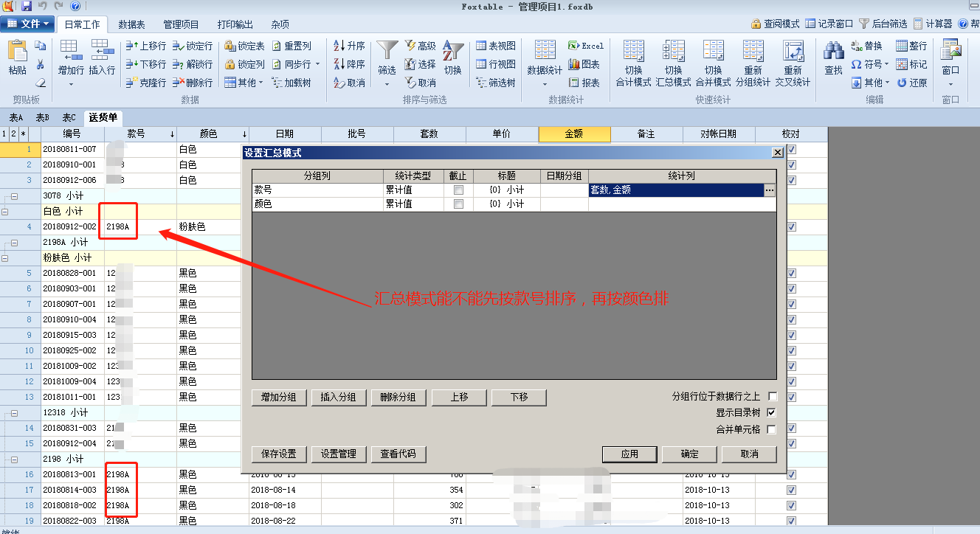Collapse the 2198 小计 group

14,459
